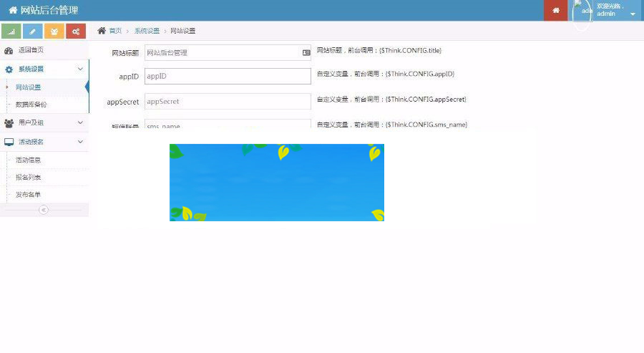This screenshot has height=353, width=644.
Task: Click the admin avatar image
Action: tap(583, 11)
